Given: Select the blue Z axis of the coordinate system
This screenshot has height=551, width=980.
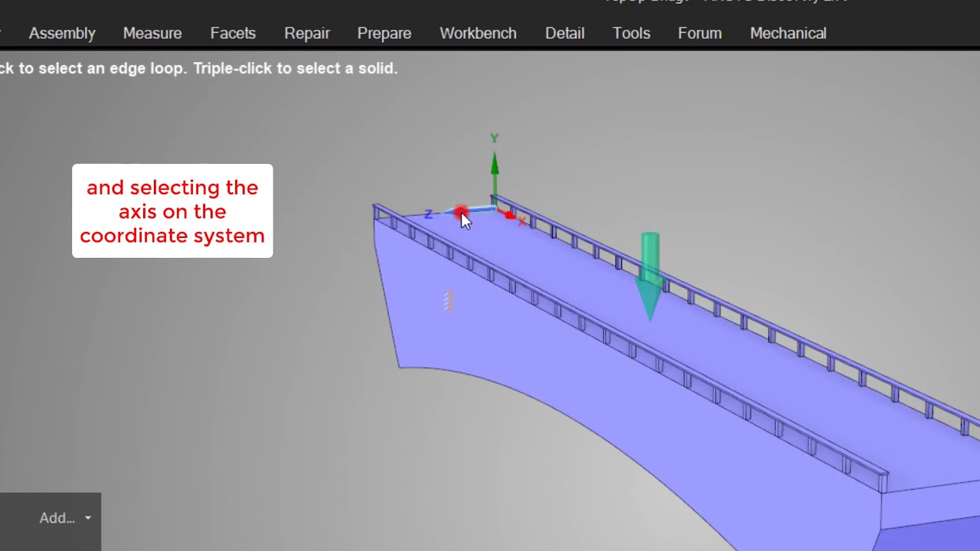Looking at the screenshot, I should (472, 210).
